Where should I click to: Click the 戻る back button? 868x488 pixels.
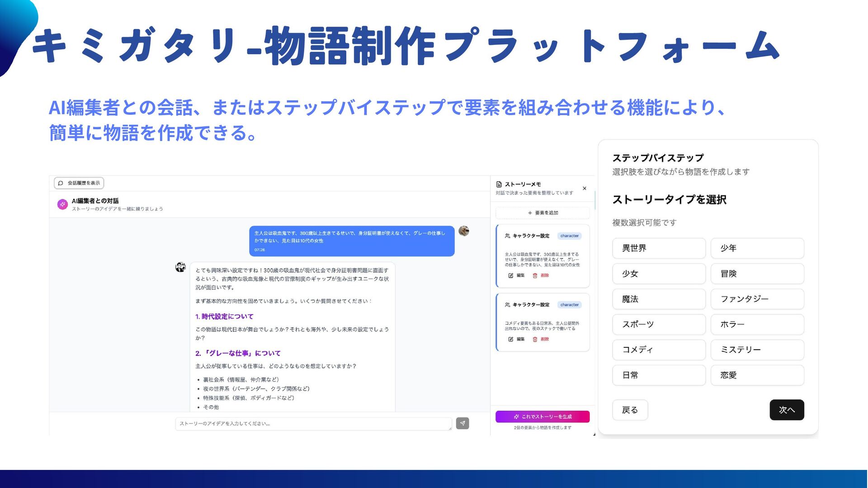pos(630,410)
